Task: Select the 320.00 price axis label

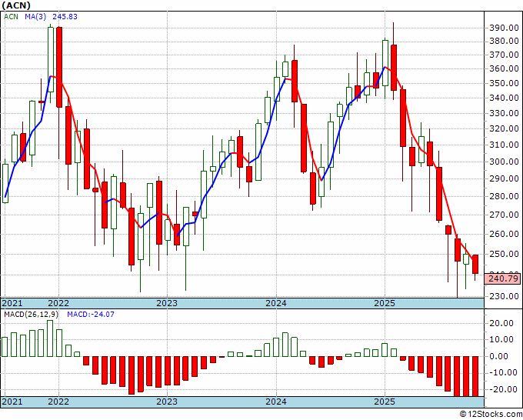Action: coord(504,128)
